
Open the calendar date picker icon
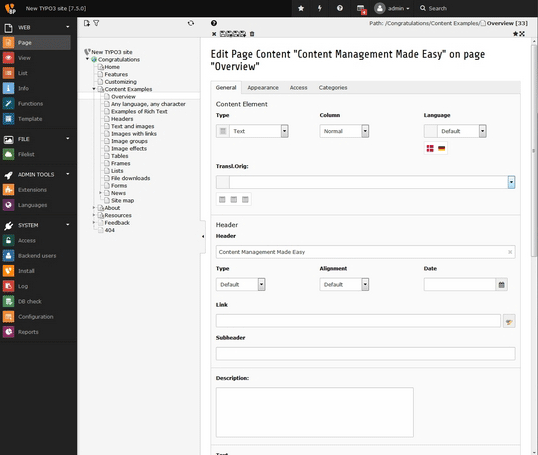tap(501, 284)
